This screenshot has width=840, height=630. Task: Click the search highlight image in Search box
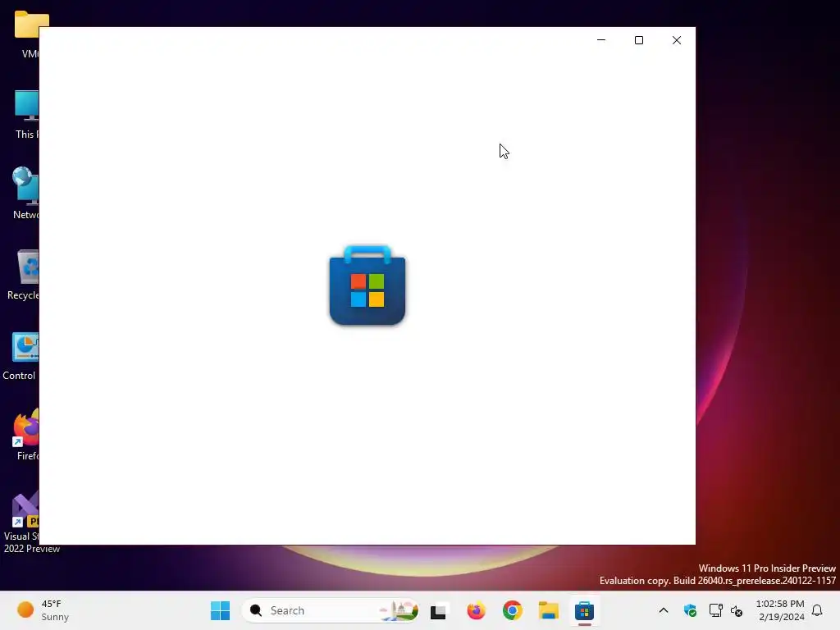(x=398, y=610)
